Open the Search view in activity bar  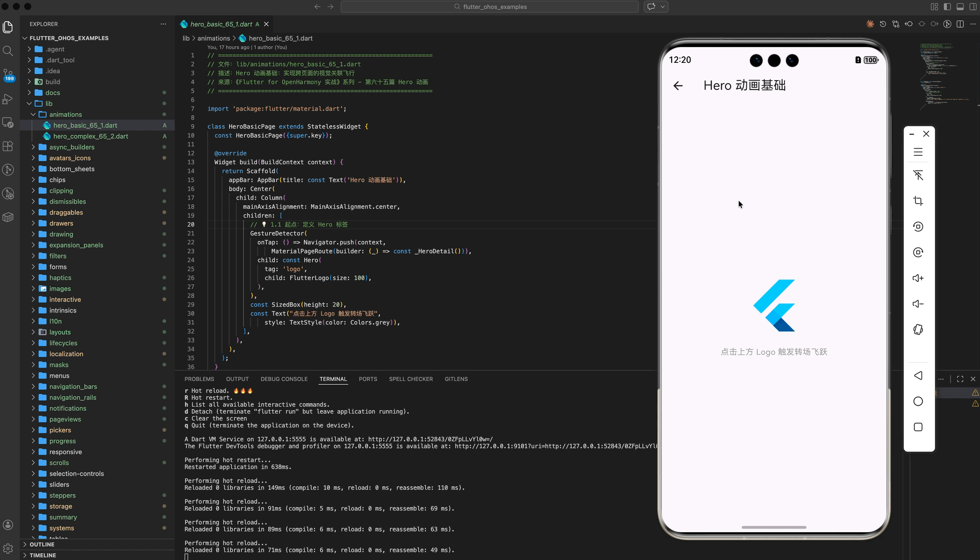(8, 51)
